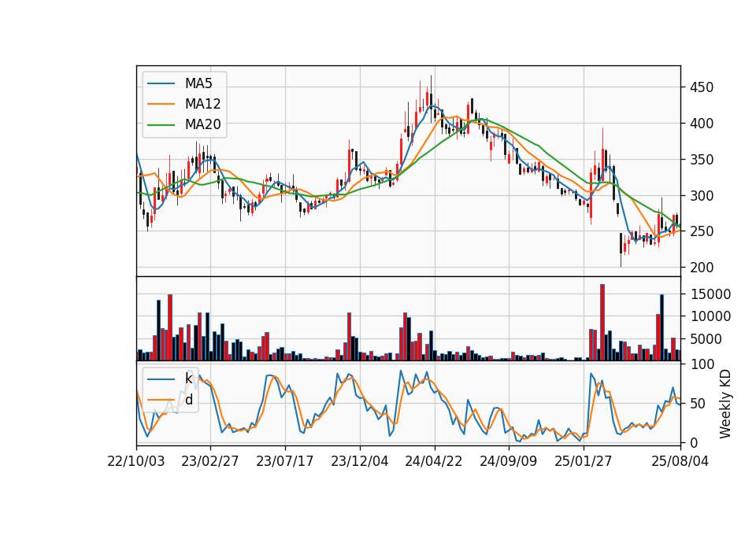Click the orange MA12 legend line sample

(161, 104)
